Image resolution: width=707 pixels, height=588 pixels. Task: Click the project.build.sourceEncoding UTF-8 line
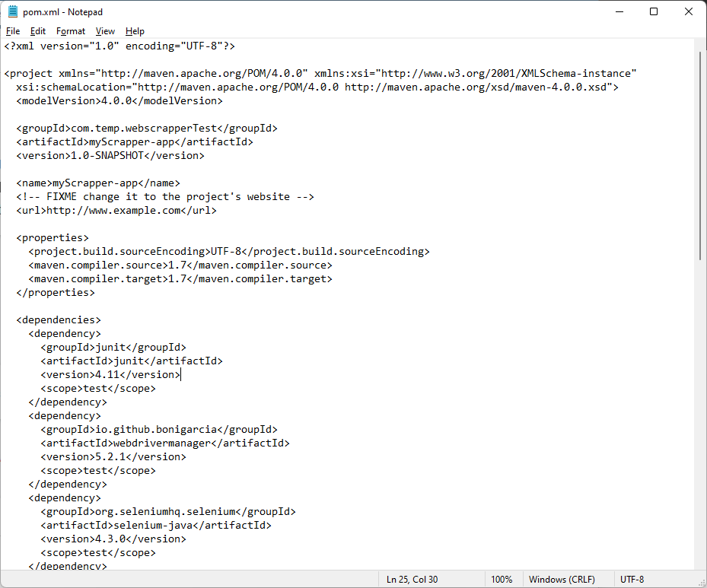(229, 252)
